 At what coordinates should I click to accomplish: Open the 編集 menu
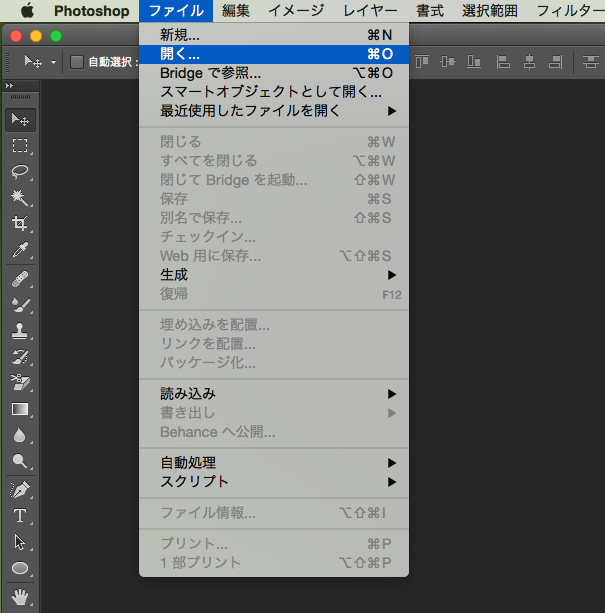tap(236, 11)
